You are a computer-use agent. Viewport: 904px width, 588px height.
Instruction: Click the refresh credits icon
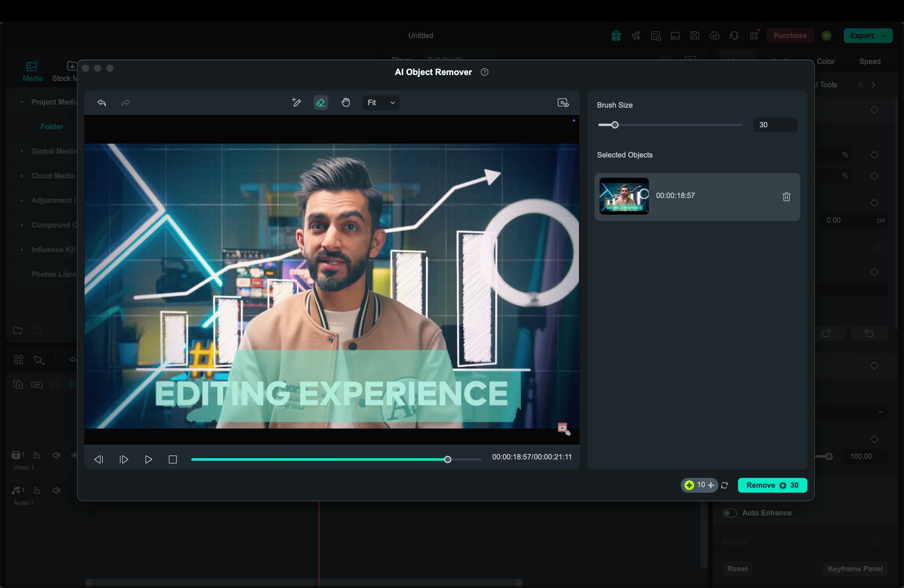[724, 486]
